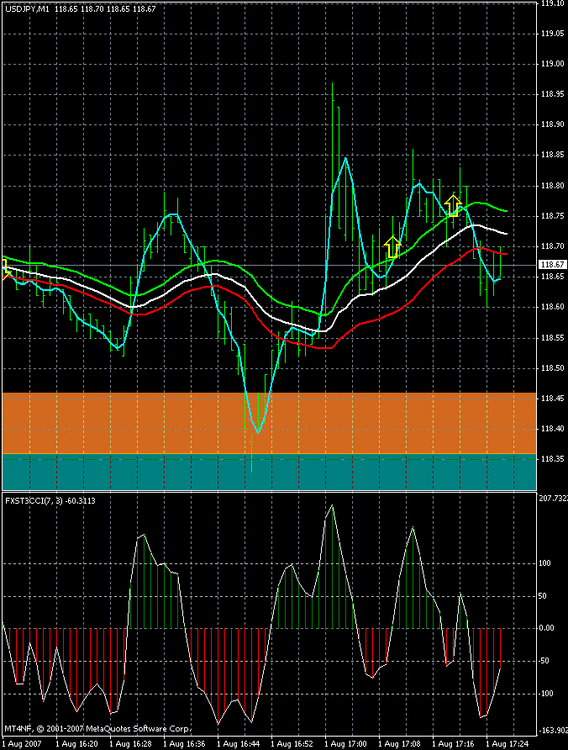
Task: Click the 119.00 price scale label
Action: click(x=553, y=64)
